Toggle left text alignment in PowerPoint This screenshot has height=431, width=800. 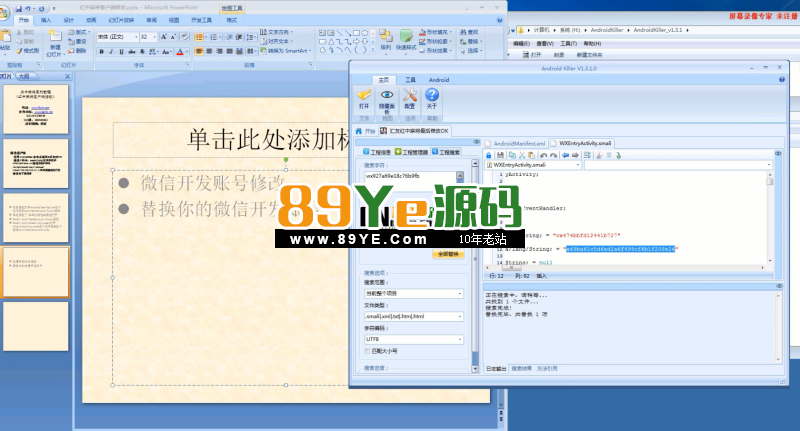(199, 51)
